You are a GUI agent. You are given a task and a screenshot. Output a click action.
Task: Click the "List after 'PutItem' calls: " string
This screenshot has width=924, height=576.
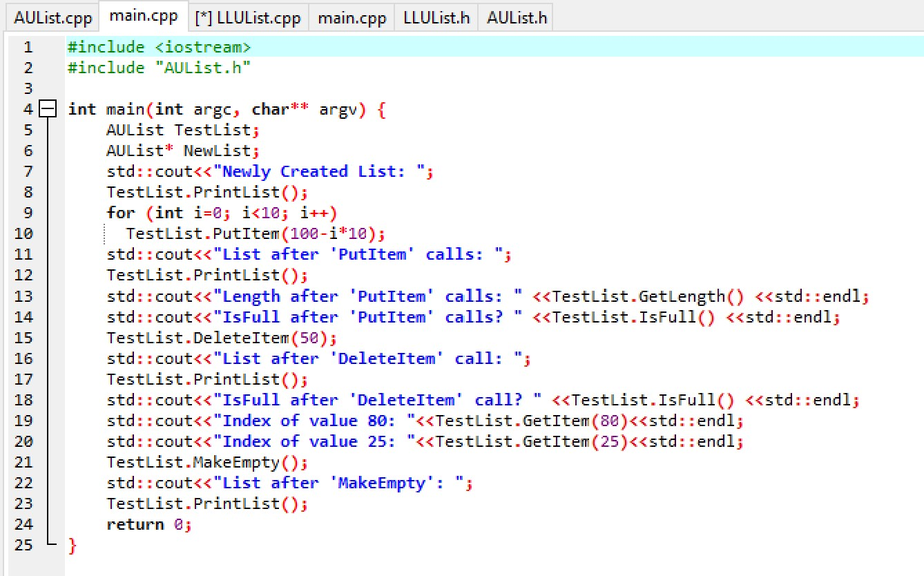[358, 254]
